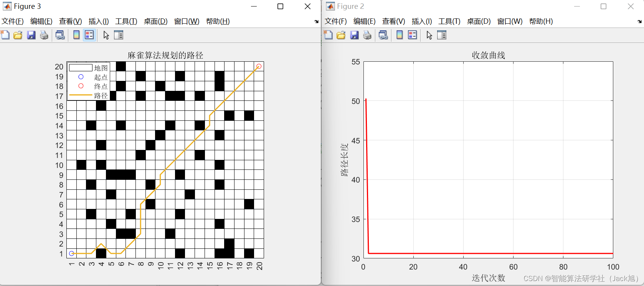Open 桌面(D) menu in Figure 2

[479, 21]
